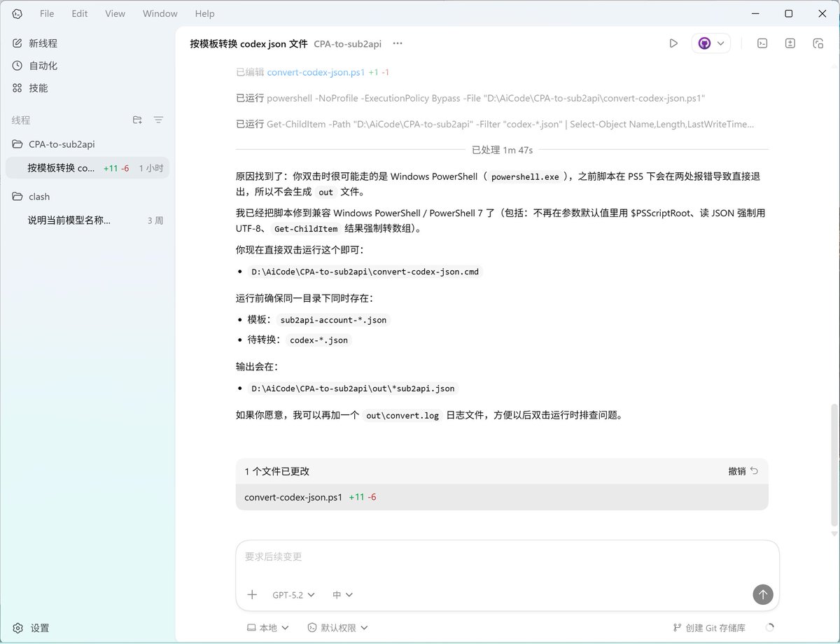The width and height of the screenshot is (840, 644).
Task: Open 设置 settings at sidebar bottom
Action: coord(31,628)
